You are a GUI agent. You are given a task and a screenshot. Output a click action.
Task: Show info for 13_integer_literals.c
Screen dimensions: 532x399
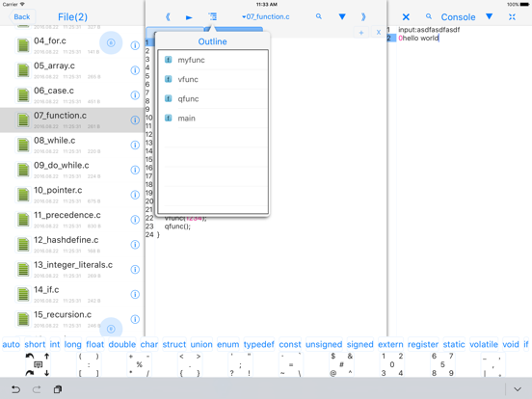(135, 270)
